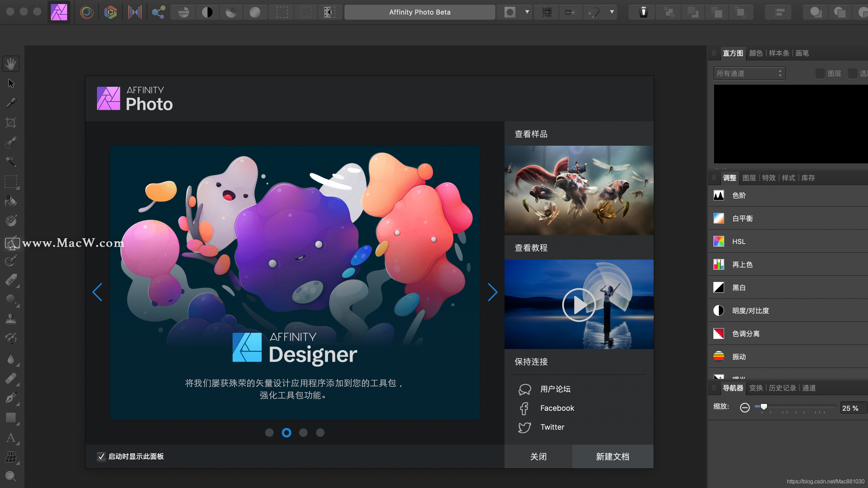The height and width of the screenshot is (488, 868).
Task: Select the Dodge Brush tool
Action: tap(11, 300)
